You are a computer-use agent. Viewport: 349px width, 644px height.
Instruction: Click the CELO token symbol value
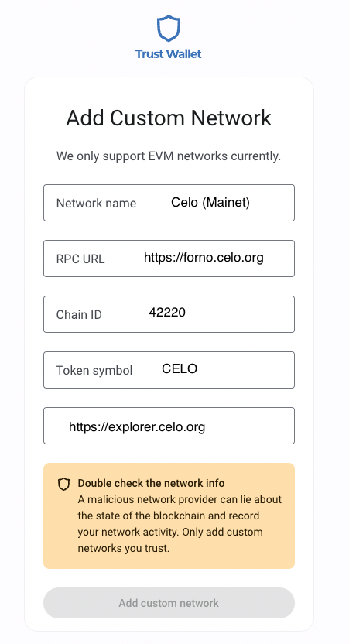tap(180, 368)
